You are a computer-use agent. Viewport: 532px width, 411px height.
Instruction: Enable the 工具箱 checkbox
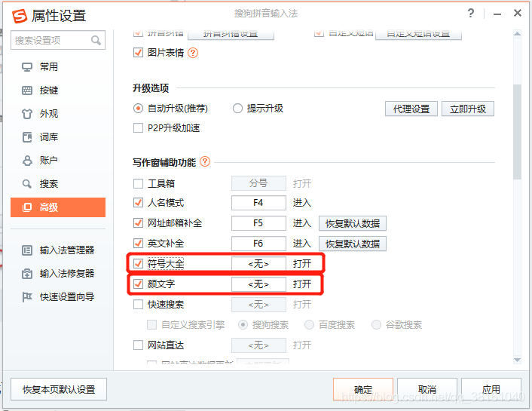pyautogui.click(x=138, y=184)
